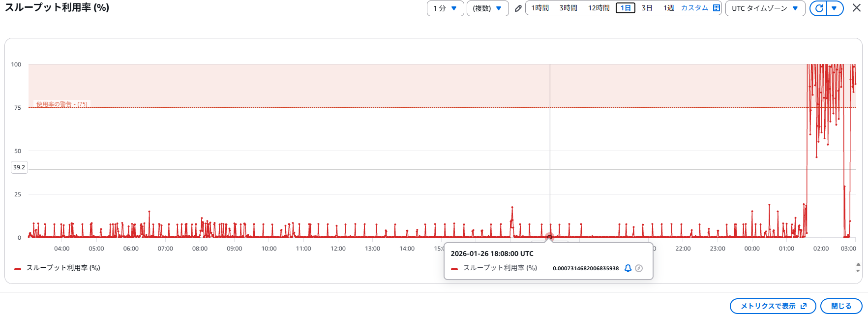Click the pencil edit icon
The width and height of the screenshot is (868, 315).
tap(518, 8)
